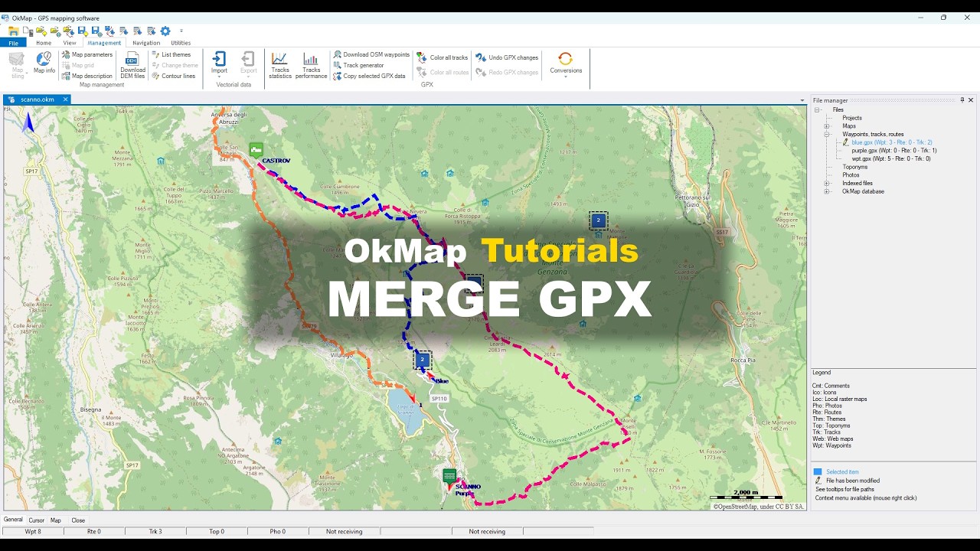Switch to the Utilities ribbon tab
This screenshot has width=980, height=551.
[181, 43]
